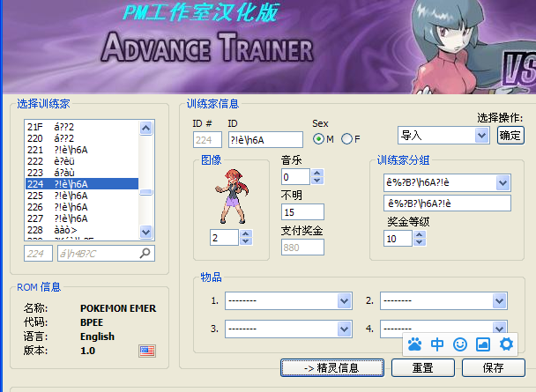Viewport: 536px width, 392px height.
Task: Decrease the 音乐 music value
Action: coord(317,181)
